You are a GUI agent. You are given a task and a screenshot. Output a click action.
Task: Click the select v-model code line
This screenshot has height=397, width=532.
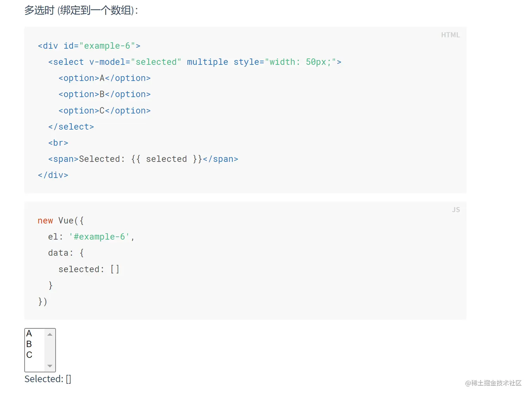tap(195, 62)
